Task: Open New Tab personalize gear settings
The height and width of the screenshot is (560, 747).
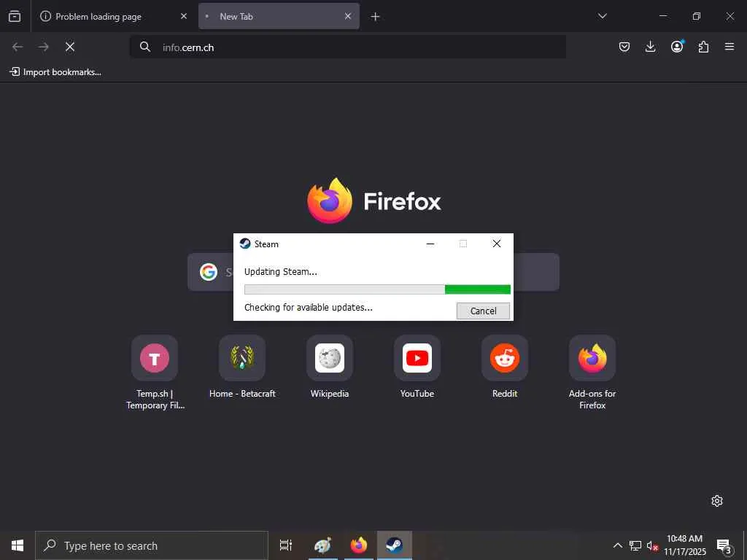Action: coord(717,501)
